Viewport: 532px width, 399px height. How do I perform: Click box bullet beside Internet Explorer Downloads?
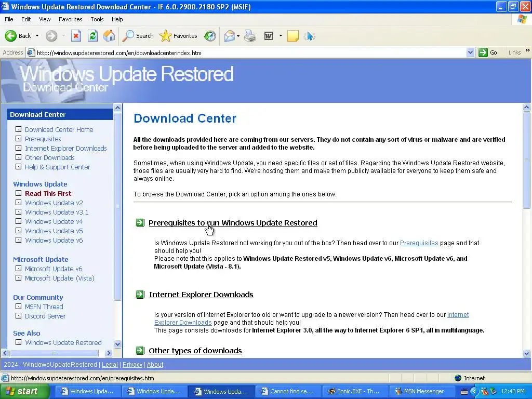[18, 148]
